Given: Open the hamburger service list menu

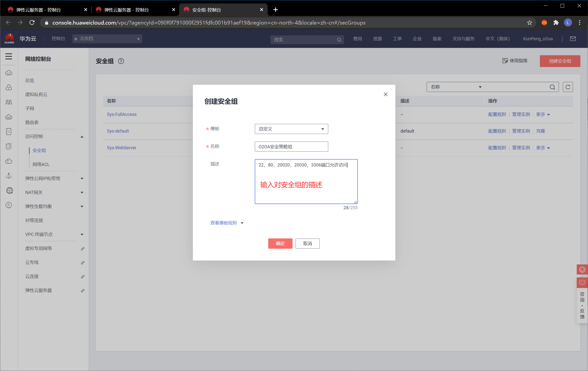Looking at the screenshot, I should [x=9, y=56].
